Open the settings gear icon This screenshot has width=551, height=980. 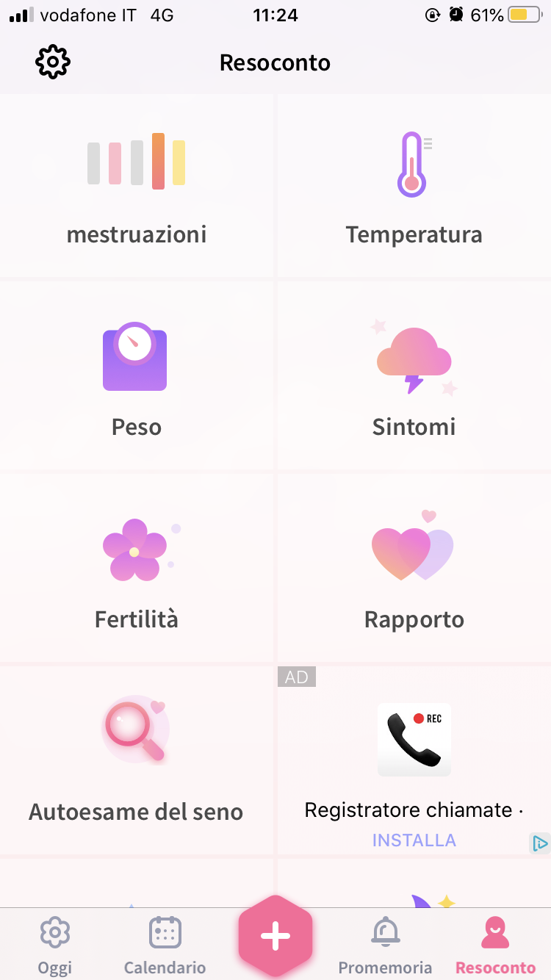(x=53, y=62)
